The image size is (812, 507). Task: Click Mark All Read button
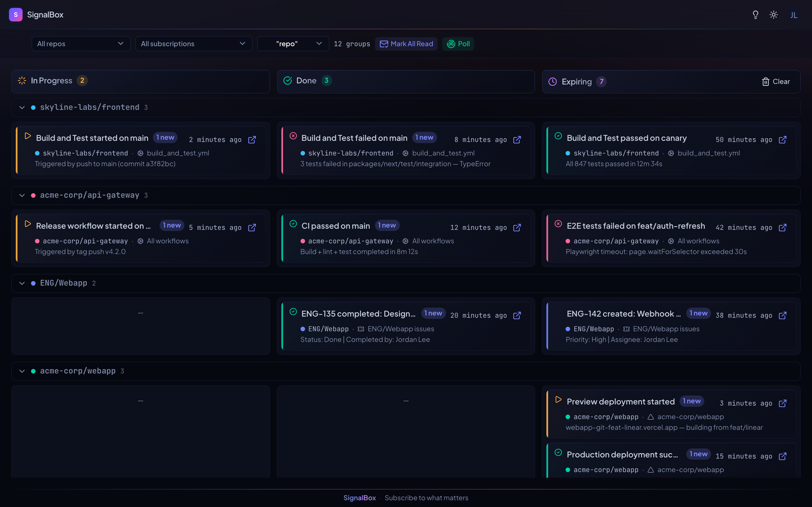pos(406,44)
